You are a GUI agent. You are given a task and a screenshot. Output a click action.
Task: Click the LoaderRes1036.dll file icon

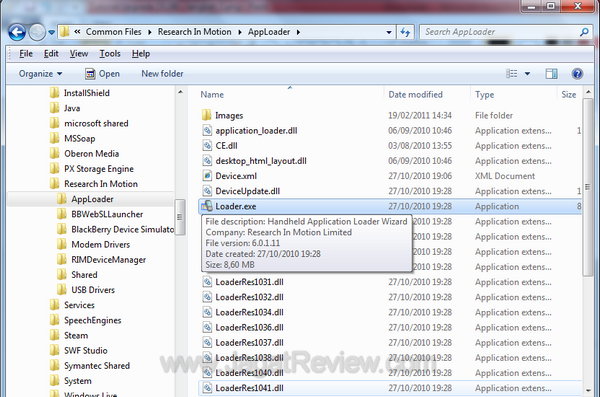(207, 327)
